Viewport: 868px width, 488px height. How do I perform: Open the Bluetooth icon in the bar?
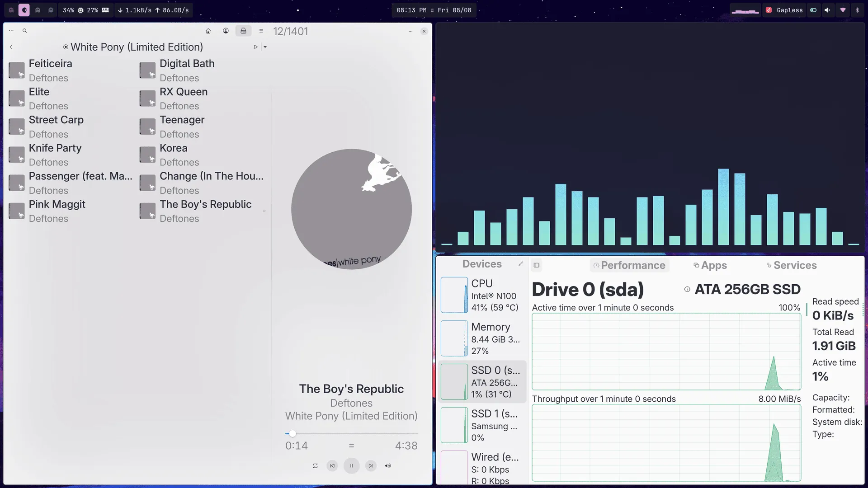point(857,10)
